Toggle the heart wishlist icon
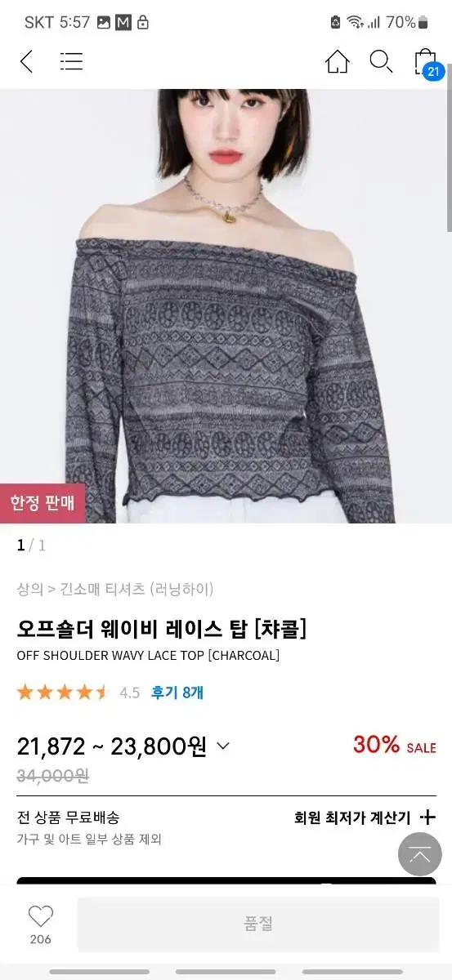The width and height of the screenshot is (452, 980). click(x=40, y=916)
